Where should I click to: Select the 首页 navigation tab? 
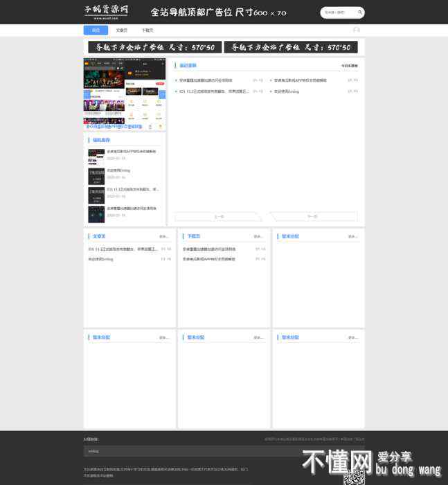(x=96, y=30)
